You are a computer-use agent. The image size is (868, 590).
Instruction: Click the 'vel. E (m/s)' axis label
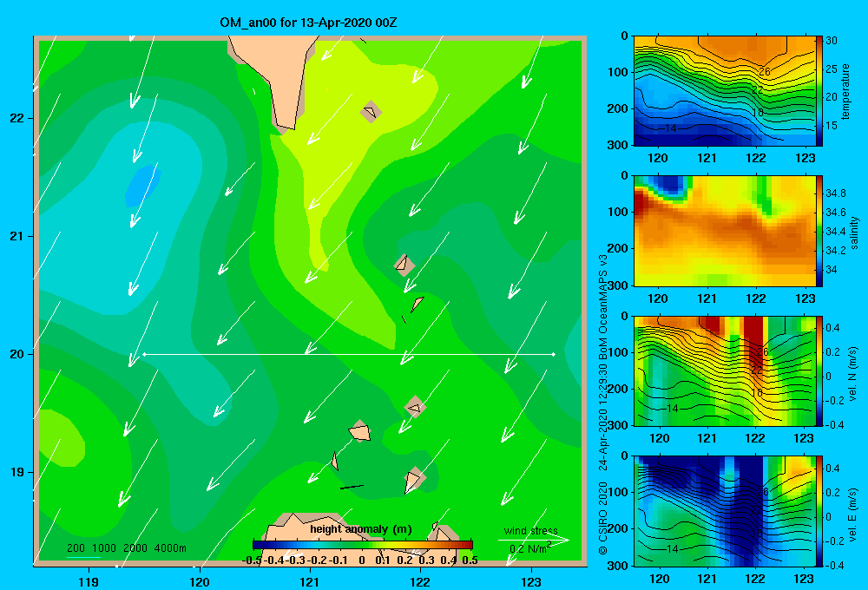coord(852,514)
